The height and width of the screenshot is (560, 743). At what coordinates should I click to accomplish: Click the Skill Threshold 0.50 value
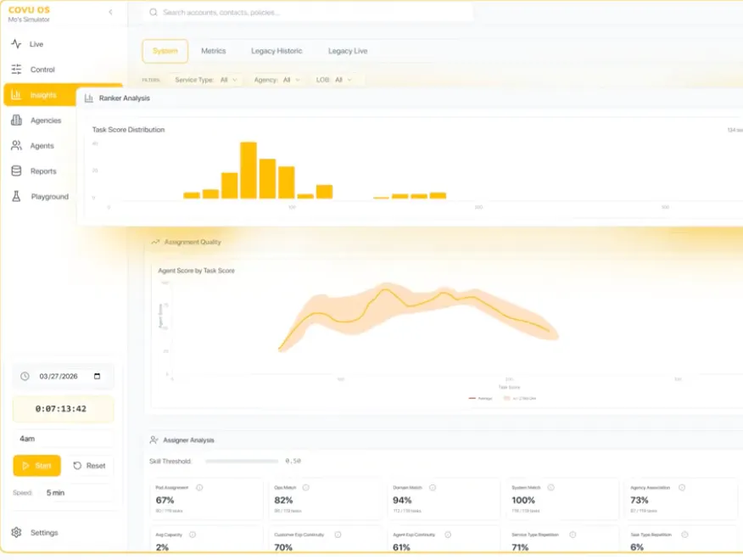[293, 461]
